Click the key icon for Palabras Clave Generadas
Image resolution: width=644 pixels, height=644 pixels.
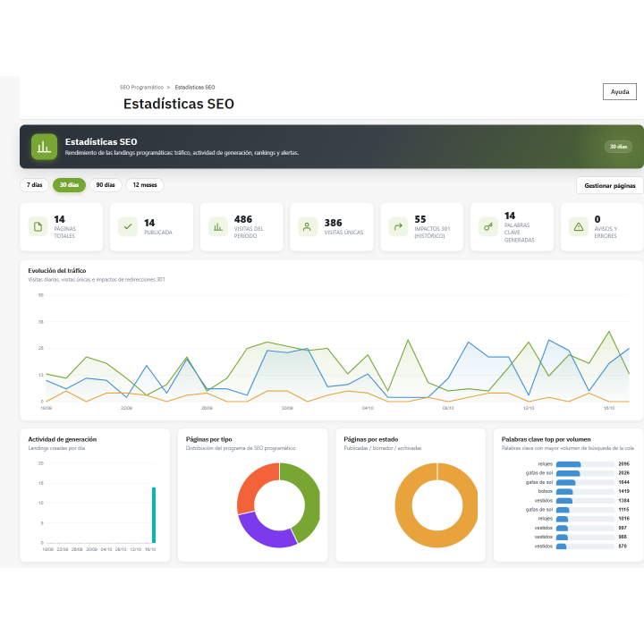488,226
